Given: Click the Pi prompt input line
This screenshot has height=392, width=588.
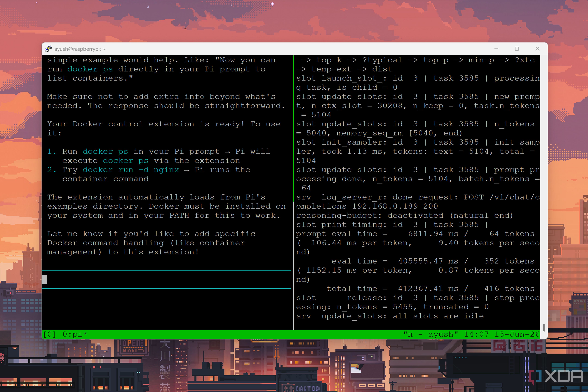Looking at the screenshot, I should pyautogui.click(x=166, y=279).
